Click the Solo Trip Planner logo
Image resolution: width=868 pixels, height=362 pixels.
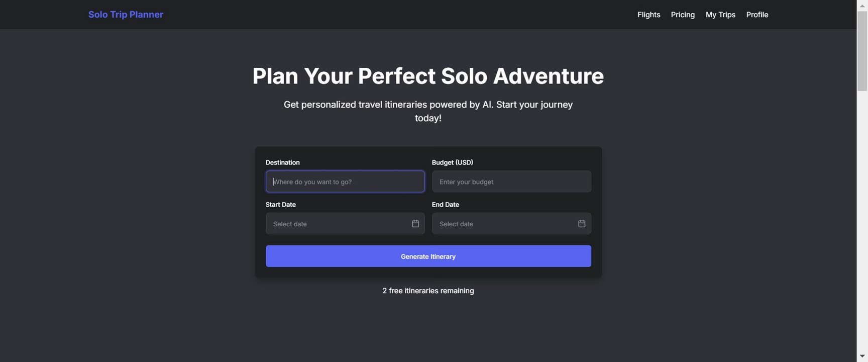126,15
